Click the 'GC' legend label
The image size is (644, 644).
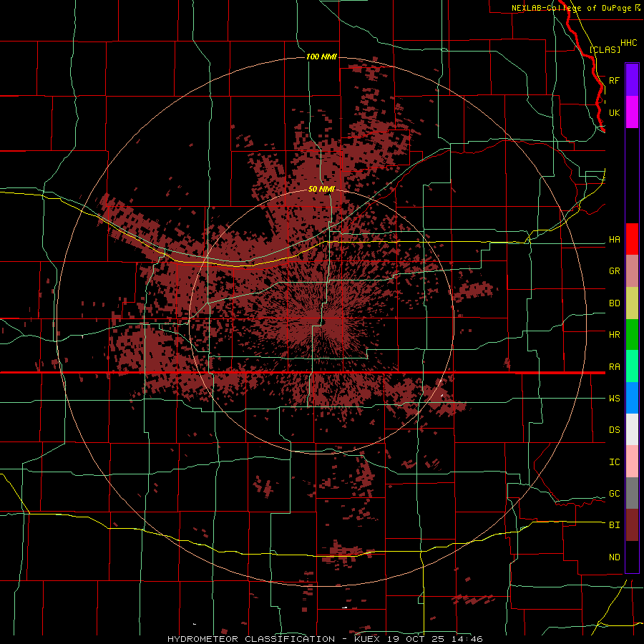click(x=614, y=494)
